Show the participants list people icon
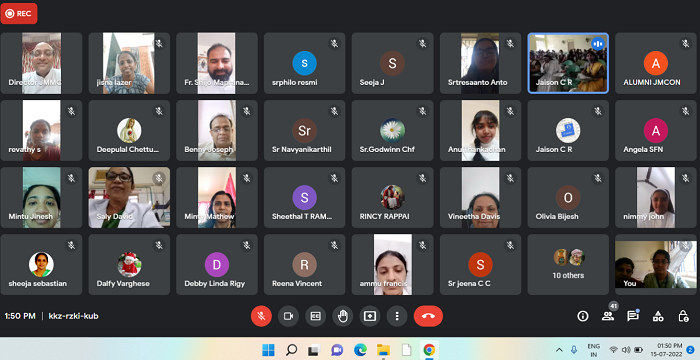Viewport: 700px width, 360px height. [x=608, y=316]
